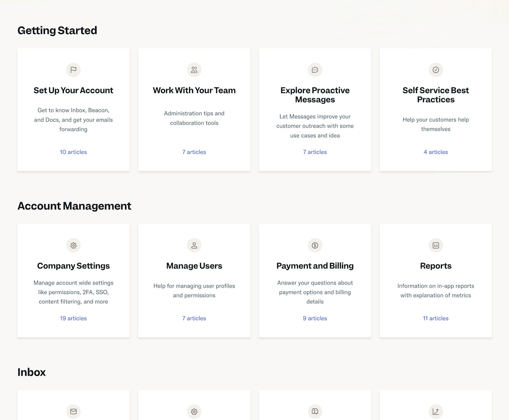This screenshot has height=420, width=509.
Task: Open the 4 articles link under Self Service
Action: point(436,152)
